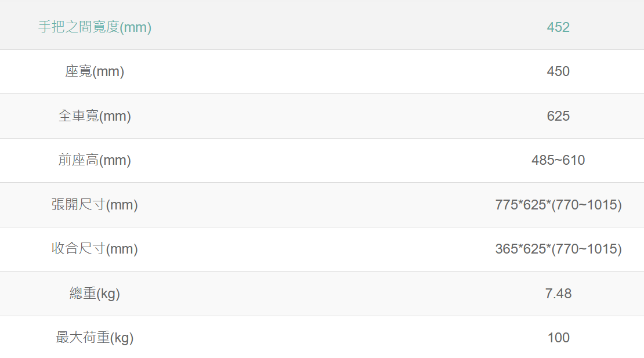Click (770~1015) in the 張開尺寸 row
The width and height of the screenshot is (644, 358).
(587, 205)
